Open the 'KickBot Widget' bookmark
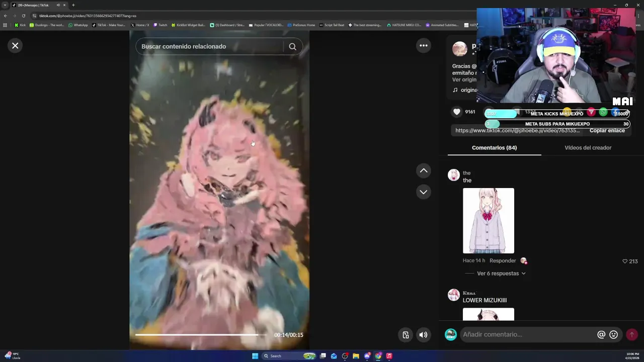 [188, 25]
